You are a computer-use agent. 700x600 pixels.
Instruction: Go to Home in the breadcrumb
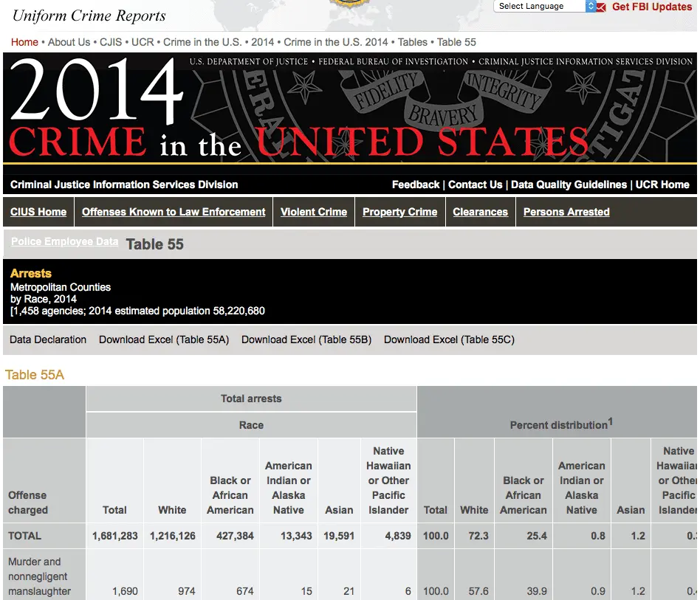pos(24,42)
